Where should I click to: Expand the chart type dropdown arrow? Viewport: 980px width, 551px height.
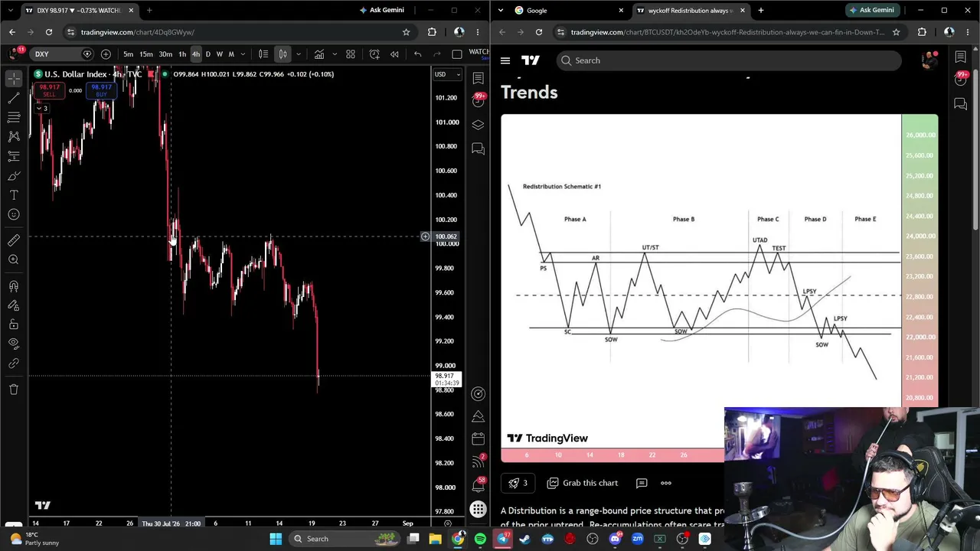(299, 54)
